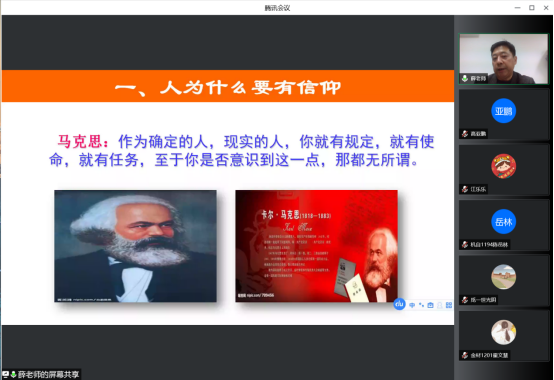The width and height of the screenshot is (554, 380).
Task: Click the Karl Marx portrait on the left
Action: [x=135, y=246]
